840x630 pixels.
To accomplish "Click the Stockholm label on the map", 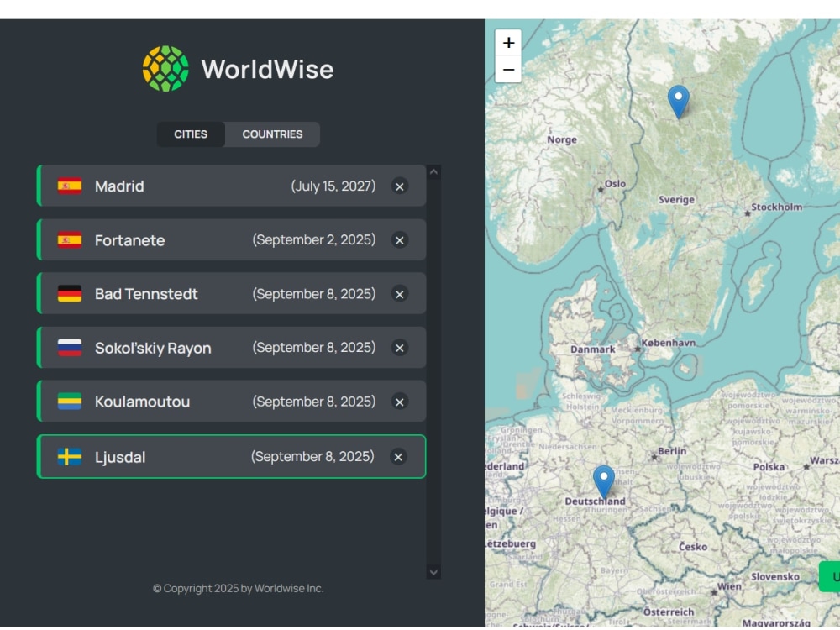I will [776, 207].
